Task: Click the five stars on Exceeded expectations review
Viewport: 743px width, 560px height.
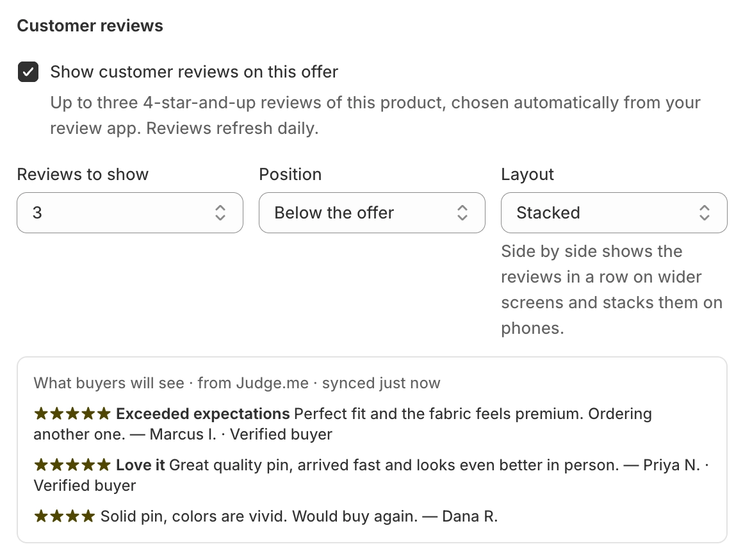Action: [72, 414]
